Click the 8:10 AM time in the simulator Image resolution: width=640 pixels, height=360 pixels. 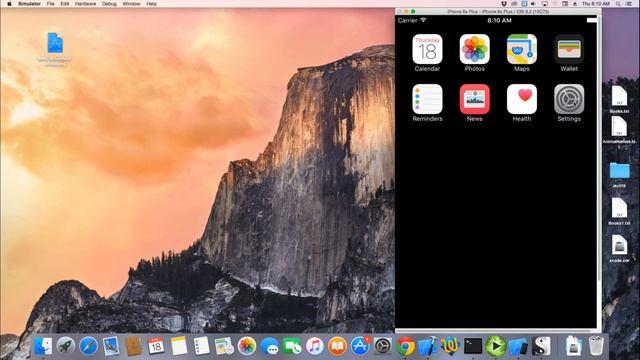tap(499, 20)
